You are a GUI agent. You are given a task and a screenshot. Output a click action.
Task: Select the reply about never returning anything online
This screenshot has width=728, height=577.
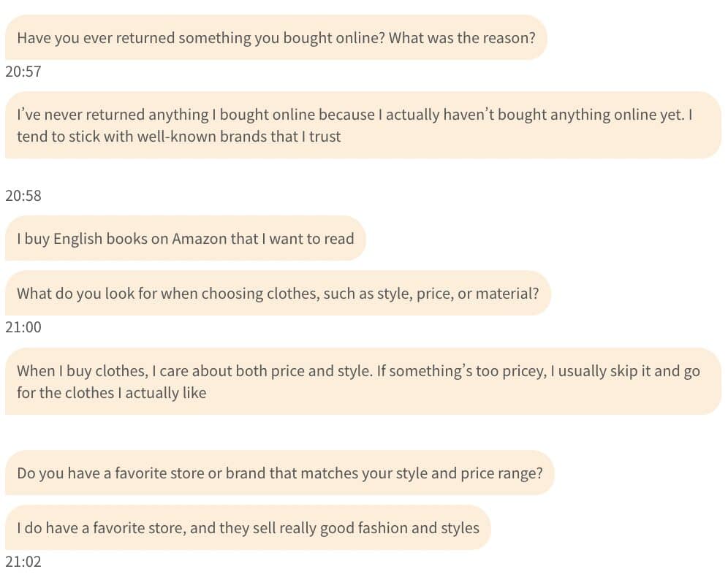pos(363,125)
